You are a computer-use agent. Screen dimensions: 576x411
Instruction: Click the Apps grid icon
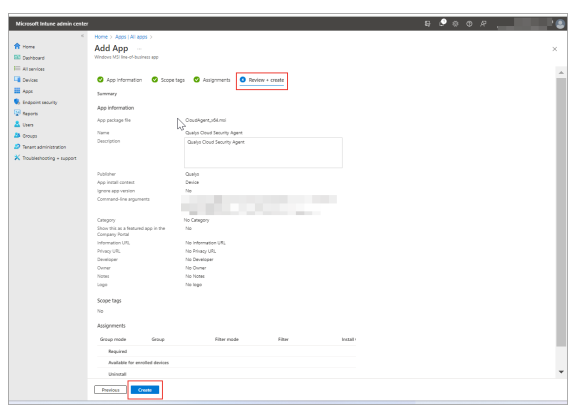[17, 91]
